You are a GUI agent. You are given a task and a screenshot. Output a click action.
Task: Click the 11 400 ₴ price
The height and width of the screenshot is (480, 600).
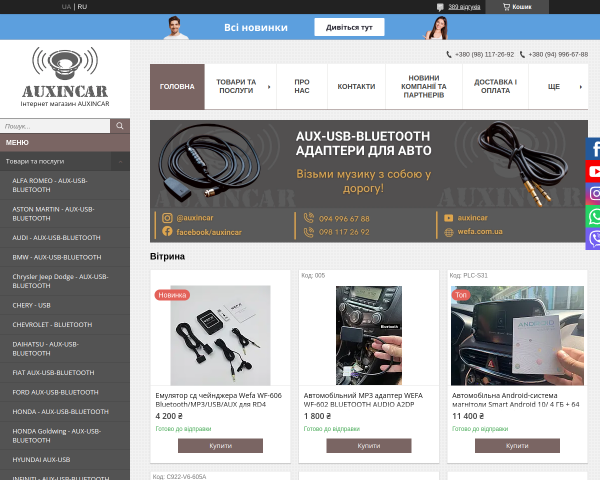pos(468,416)
